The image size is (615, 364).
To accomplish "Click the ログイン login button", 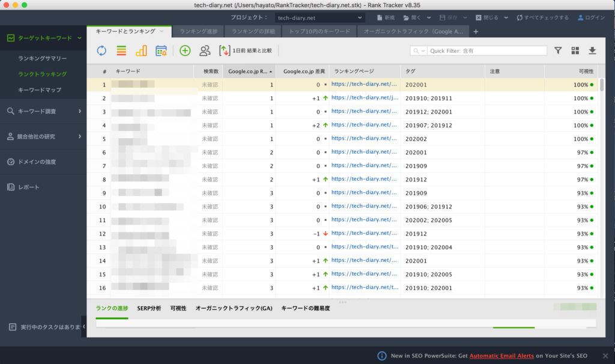I will click(x=591, y=17).
